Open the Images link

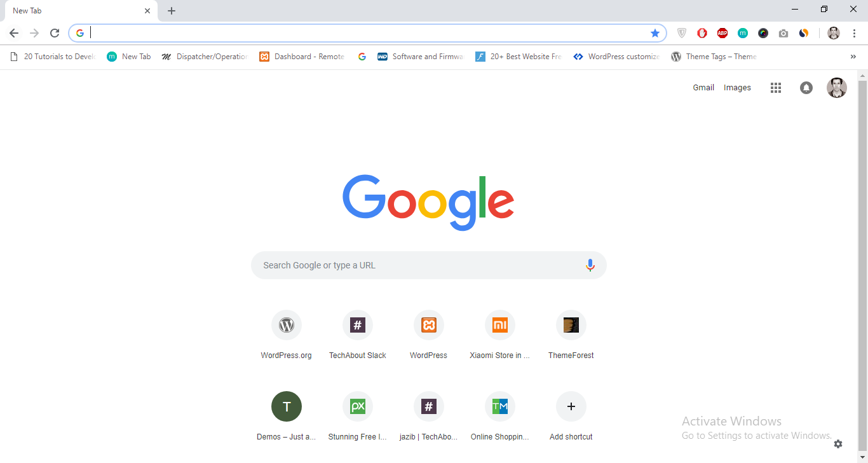737,88
